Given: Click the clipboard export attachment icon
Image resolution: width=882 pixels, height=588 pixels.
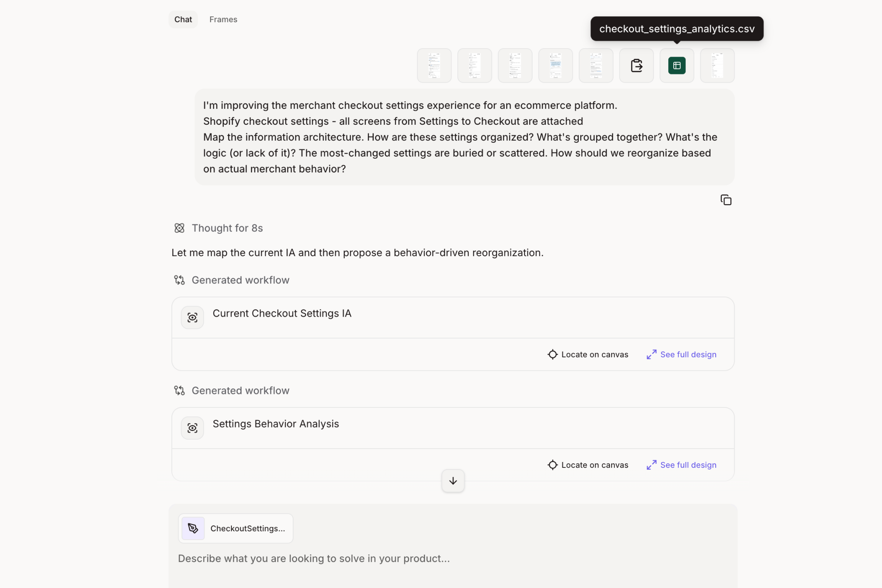Looking at the screenshot, I should [636, 65].
